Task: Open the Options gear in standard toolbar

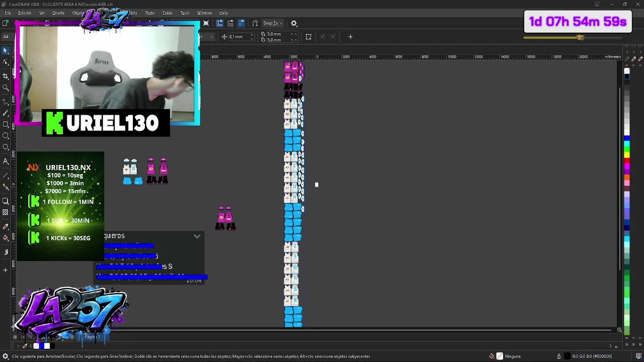Action: pos(294,23)
